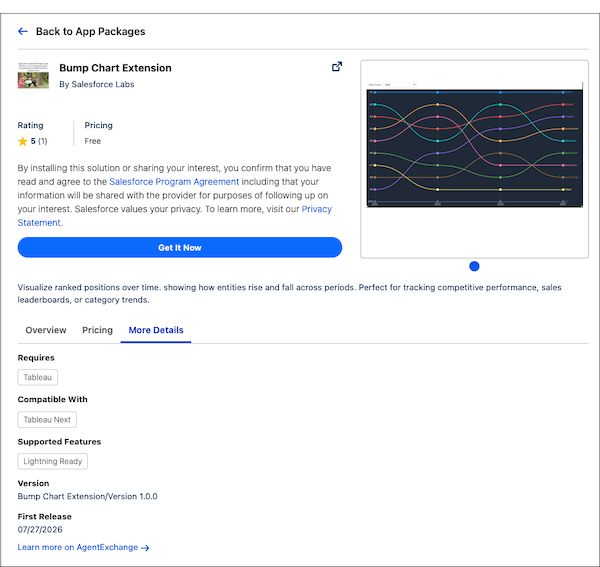Click the Bump Chart Extension title
The width and height of the screenshot is (600, 567).
tap(115, 68)
